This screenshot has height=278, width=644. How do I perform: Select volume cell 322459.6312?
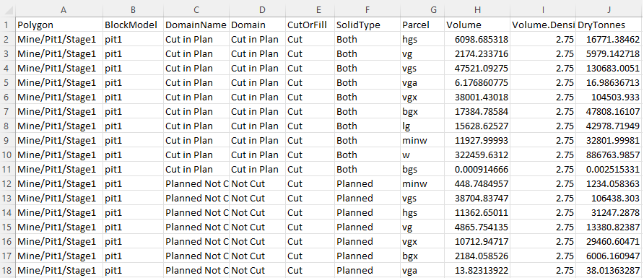[x=477, y=155]
